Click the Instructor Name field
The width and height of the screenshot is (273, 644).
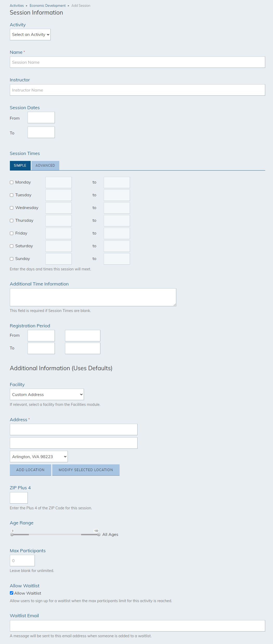[137, 90]
